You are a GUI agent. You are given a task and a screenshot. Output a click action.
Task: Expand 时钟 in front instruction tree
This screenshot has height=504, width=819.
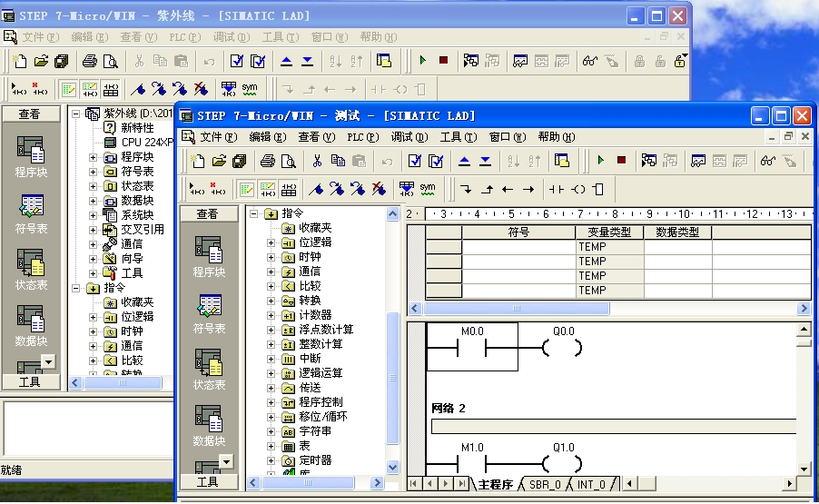pos(271,257)
